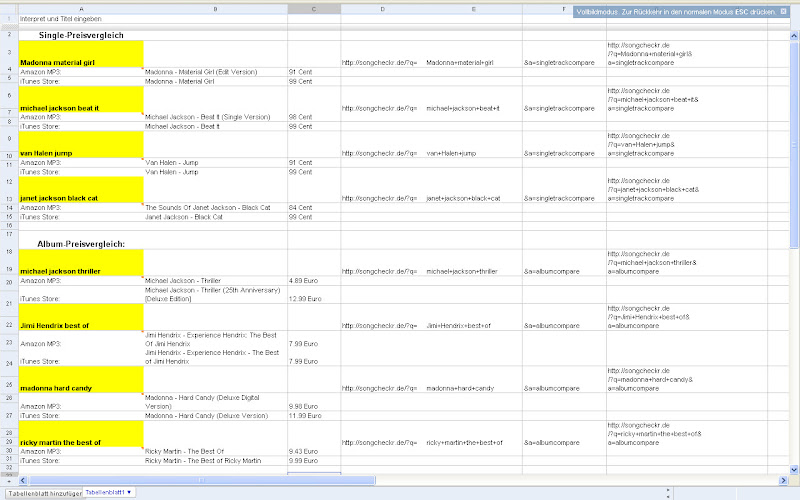This screenshot has height=500, width=800.
Task: Close the Vollbildmodus notification banner
Action: point(783,11)
